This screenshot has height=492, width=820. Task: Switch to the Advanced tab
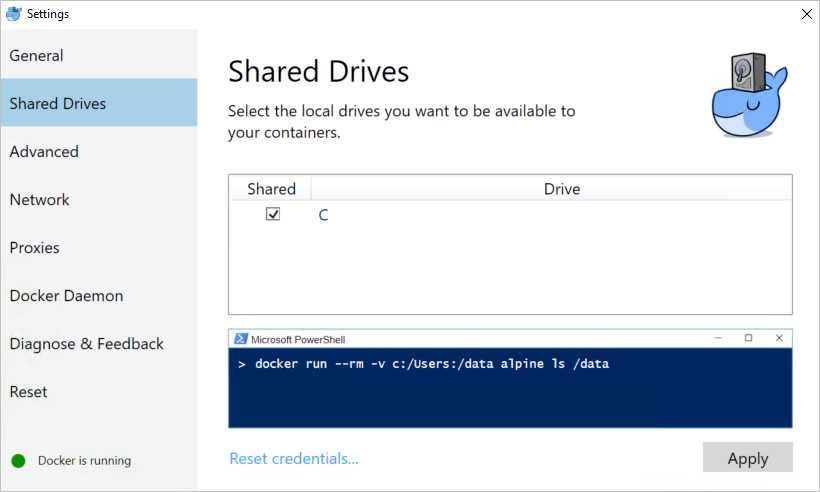pyautogui.click(x=99, y=152)
